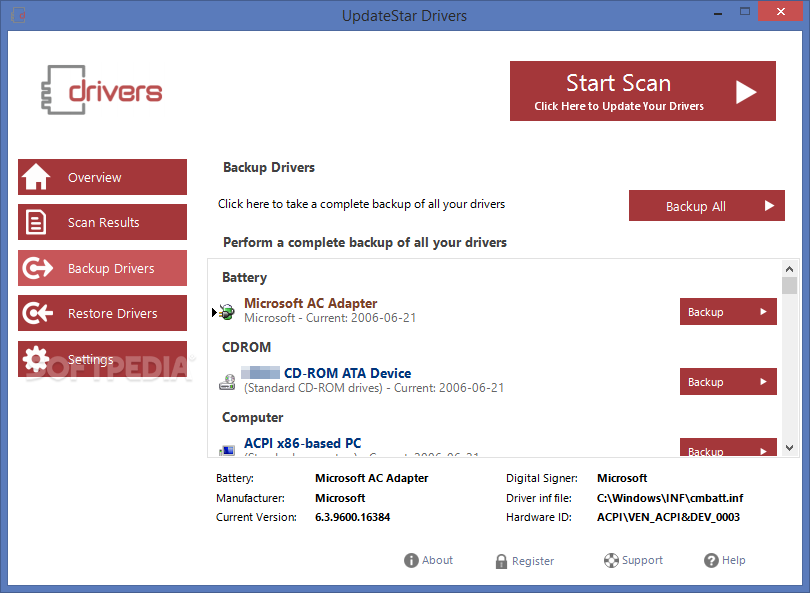Open the Register link
The width and height of the screenshot is (810, 593).
(x=524, y=561)
